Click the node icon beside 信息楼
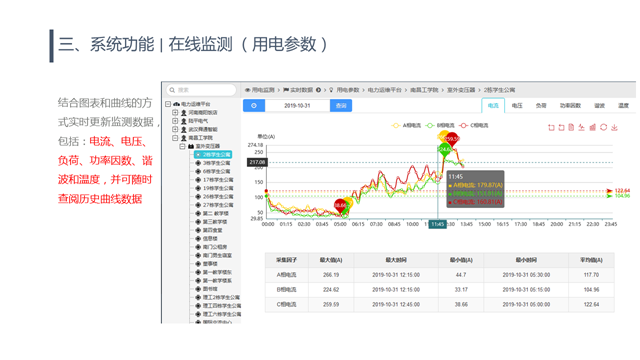640x360 pixels. [198, 238]
